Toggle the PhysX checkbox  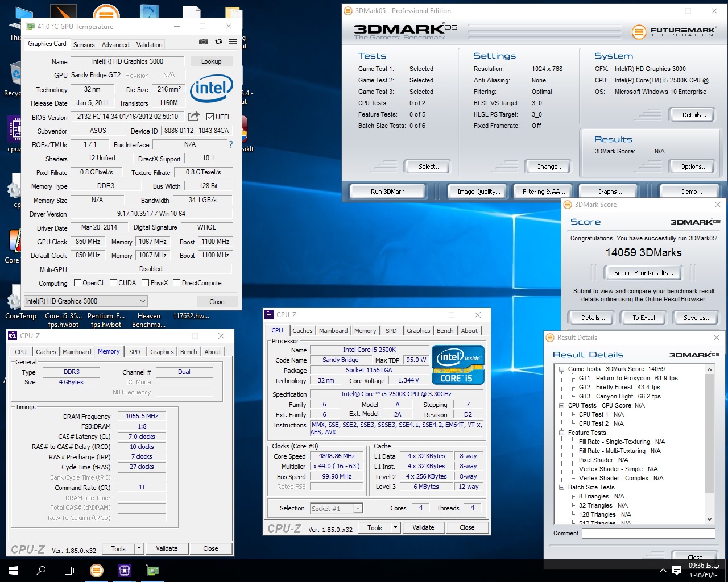pos(146,283)
